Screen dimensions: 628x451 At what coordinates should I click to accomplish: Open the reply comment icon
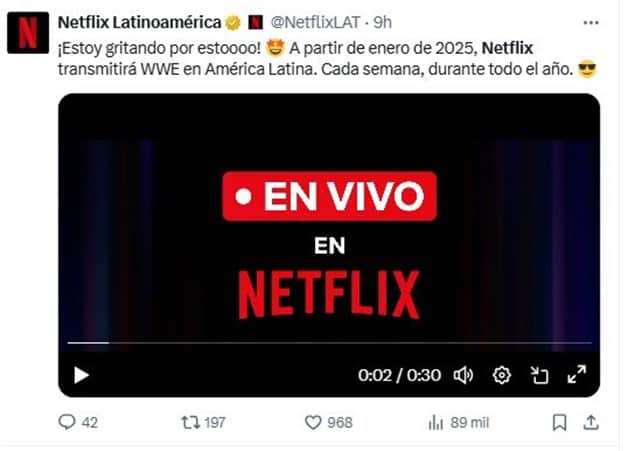pyautogui.click(x=67, y=422)
